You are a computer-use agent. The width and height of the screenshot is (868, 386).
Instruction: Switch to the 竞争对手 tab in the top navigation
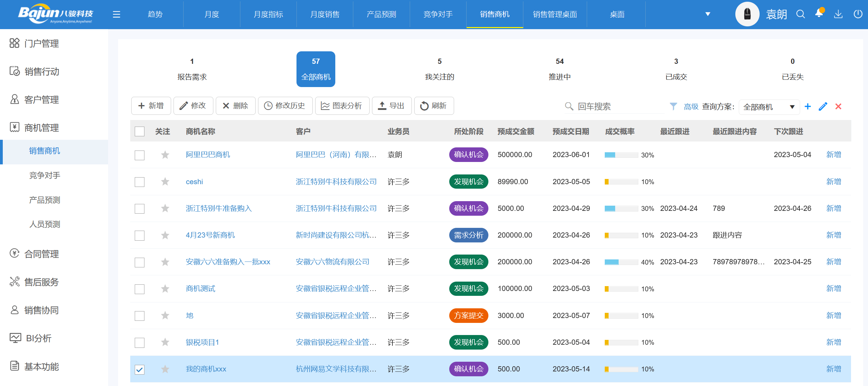coord(437,14)
